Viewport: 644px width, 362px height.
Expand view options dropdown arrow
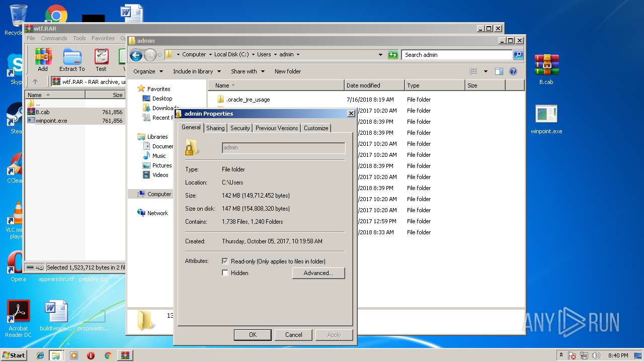click(486, 71)
